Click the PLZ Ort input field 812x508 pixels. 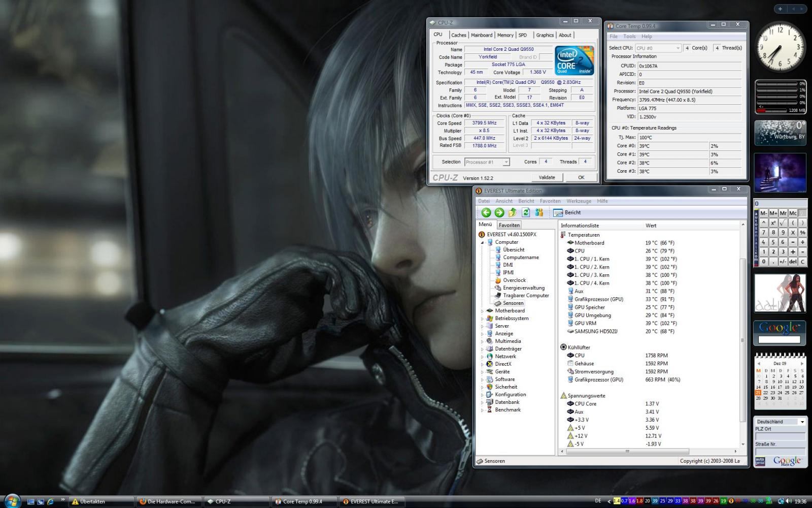click(780, 436)
